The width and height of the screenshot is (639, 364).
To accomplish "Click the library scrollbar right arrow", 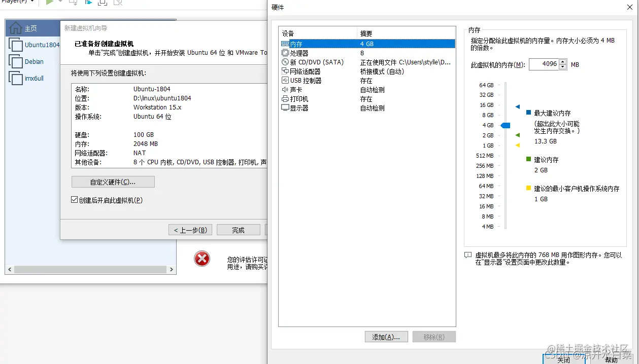I will (172, 270).
